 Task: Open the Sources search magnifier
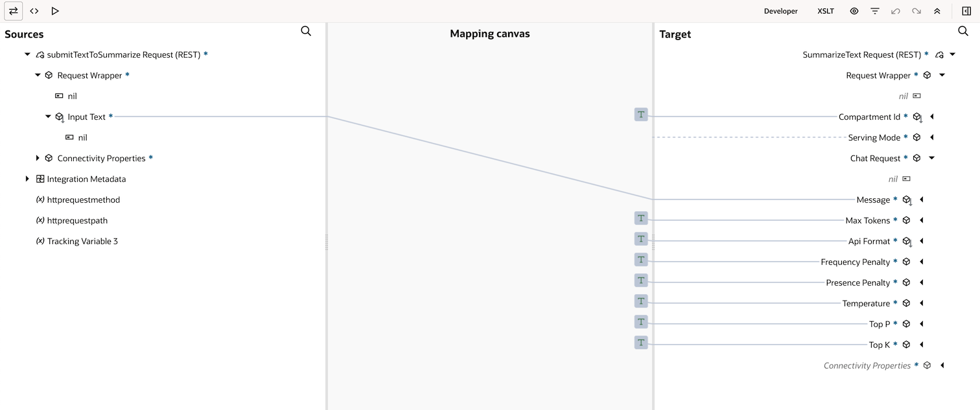pyautogui.click(x=306, y=31)
